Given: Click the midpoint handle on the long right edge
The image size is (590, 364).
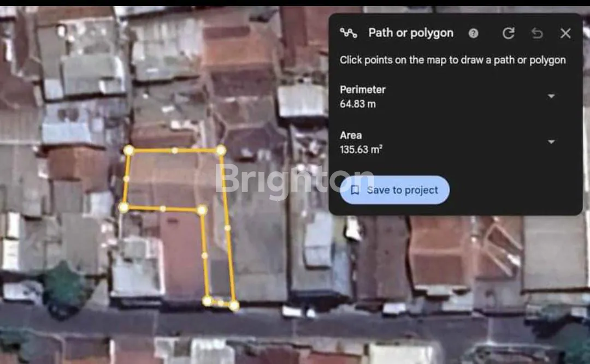Looking at the screenshot, I should 227,228.
